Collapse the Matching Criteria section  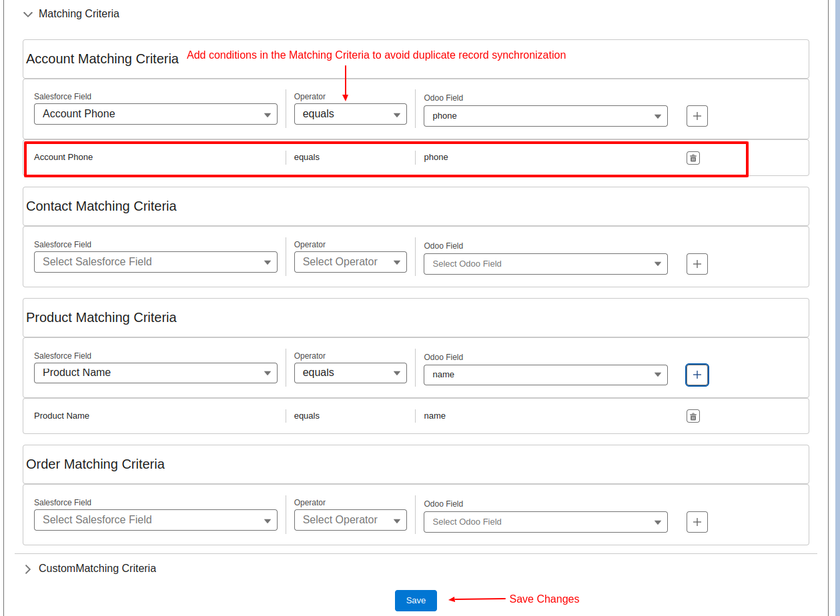[x=27, y=13]
